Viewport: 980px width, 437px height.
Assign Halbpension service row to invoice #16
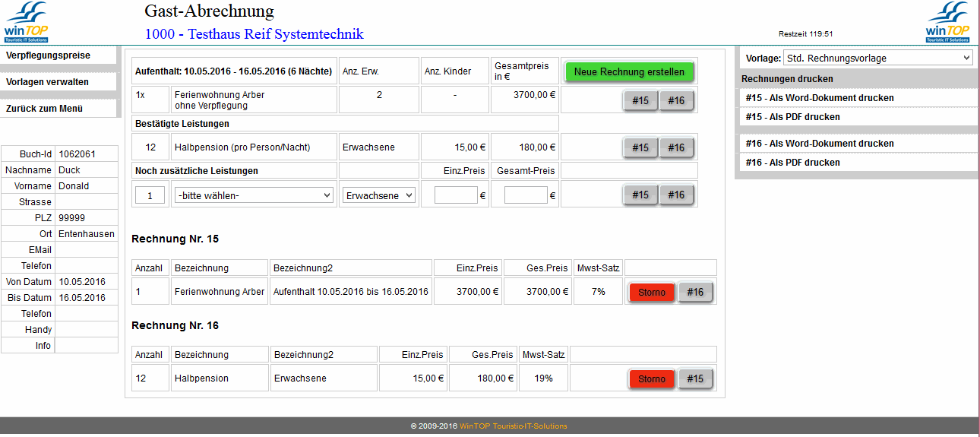tap(676, 148)
